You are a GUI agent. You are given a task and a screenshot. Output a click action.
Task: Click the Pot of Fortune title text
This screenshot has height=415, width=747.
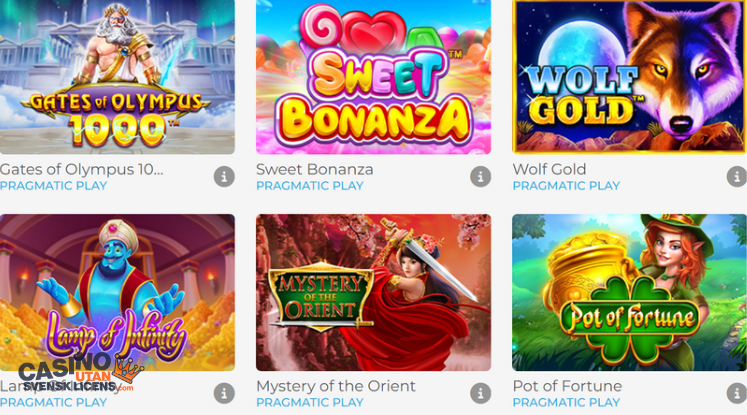567,386
